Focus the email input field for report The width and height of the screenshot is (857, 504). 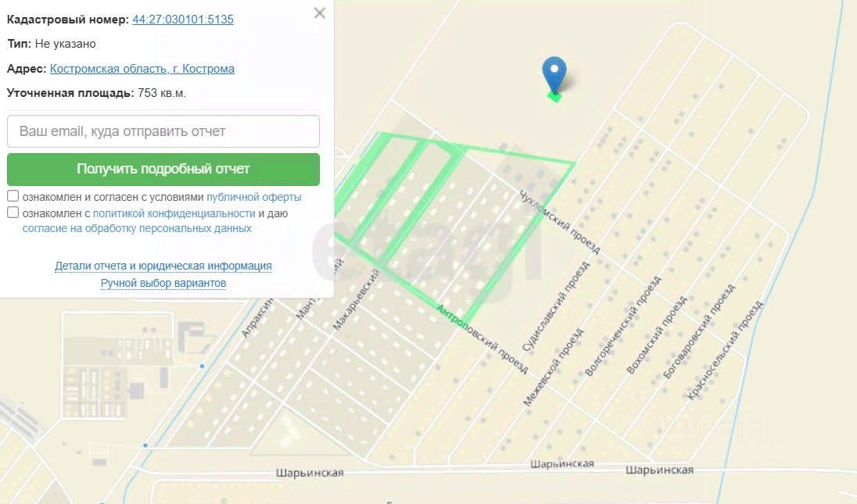pos(163,131)
